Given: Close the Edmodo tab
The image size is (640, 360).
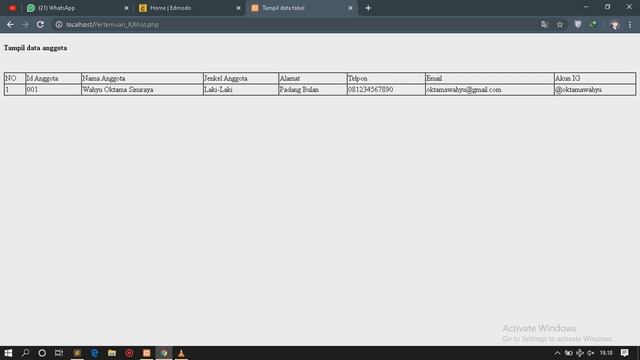Looking at the screenshot, I should [x=238, y=8].
